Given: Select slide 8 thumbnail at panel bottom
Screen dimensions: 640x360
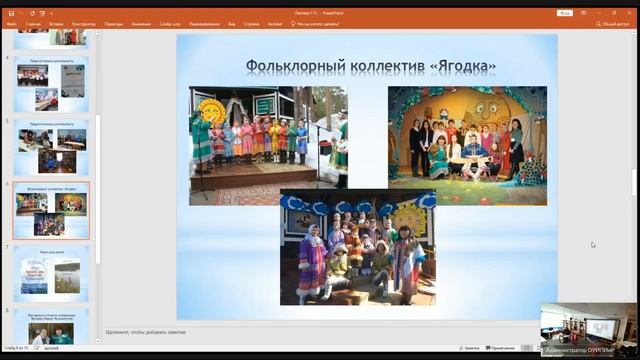Looking at the screenshot, I should (x=51, y=327).
